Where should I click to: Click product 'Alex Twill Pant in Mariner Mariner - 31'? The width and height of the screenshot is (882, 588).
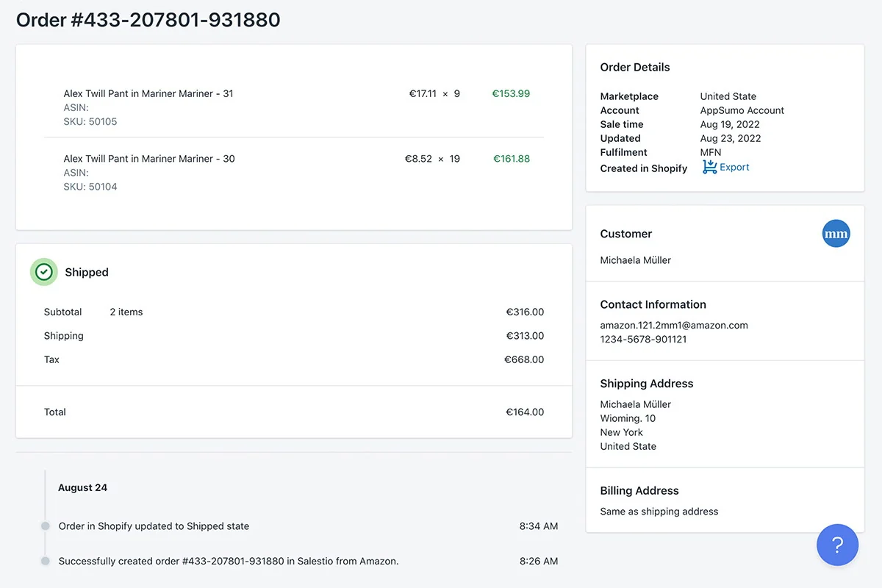coord(148,93)
